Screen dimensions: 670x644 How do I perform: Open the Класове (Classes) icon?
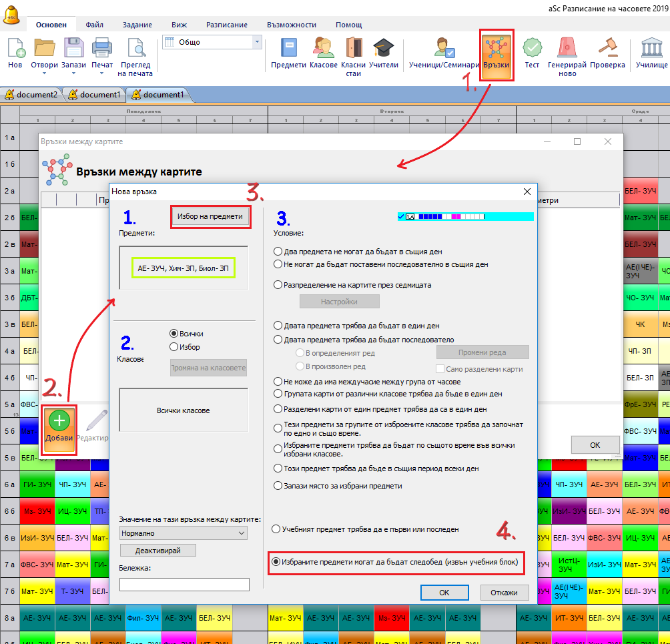(323, 49)
